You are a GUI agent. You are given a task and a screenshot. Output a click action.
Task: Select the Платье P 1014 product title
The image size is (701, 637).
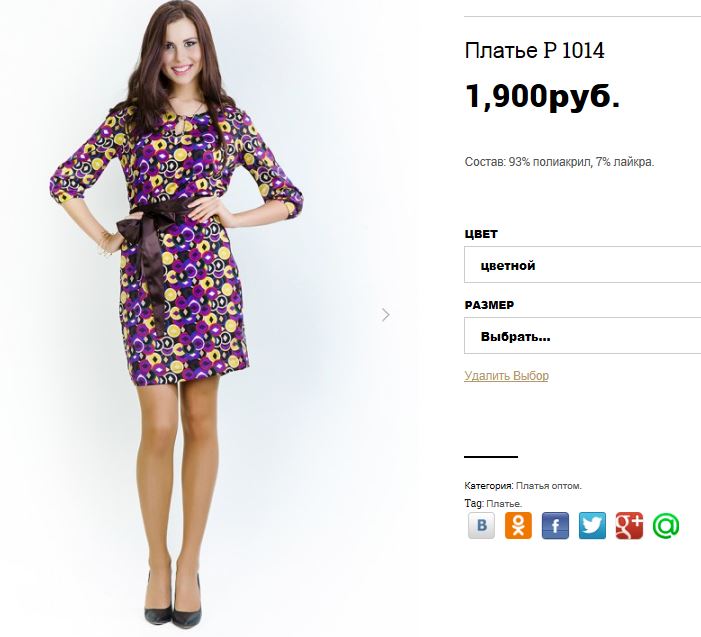(534, 51)
